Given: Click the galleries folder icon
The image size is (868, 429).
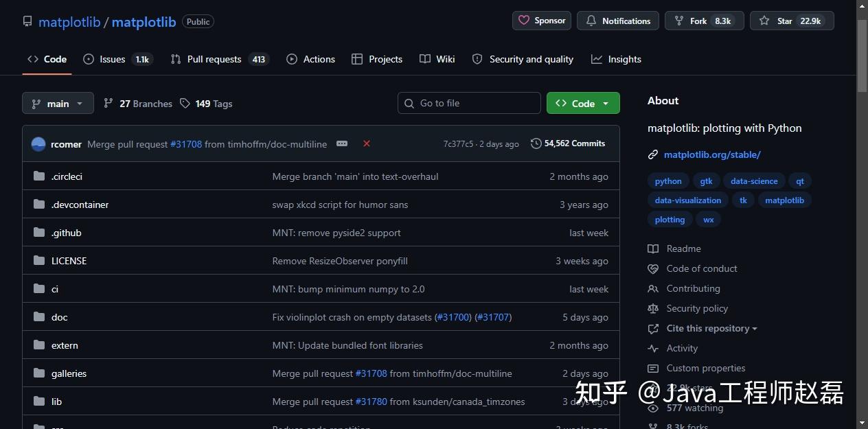Looking at the screenshot, I should tap(39, 373).
